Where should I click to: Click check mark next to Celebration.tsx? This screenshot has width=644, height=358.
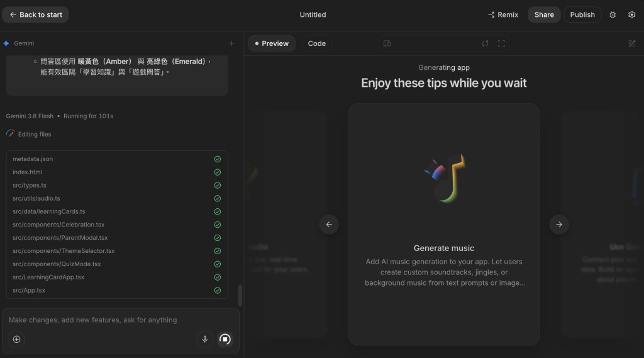click(x=217, y=225)
